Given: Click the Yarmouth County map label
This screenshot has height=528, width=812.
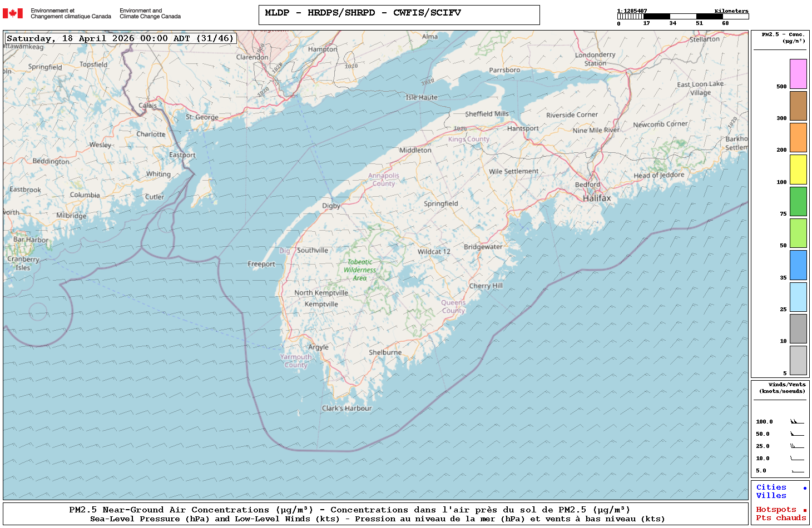Looking at the screenshot, I should (296, 361).
